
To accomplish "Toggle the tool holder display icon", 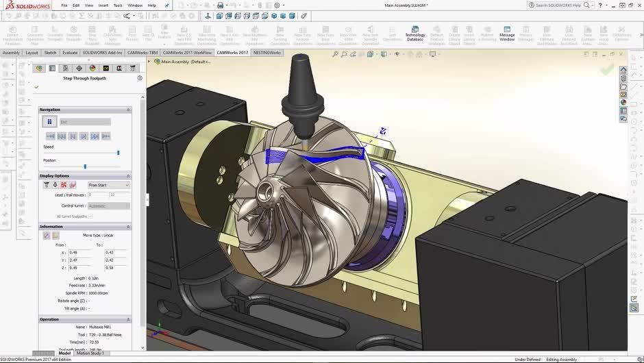I will pos(55,185).
